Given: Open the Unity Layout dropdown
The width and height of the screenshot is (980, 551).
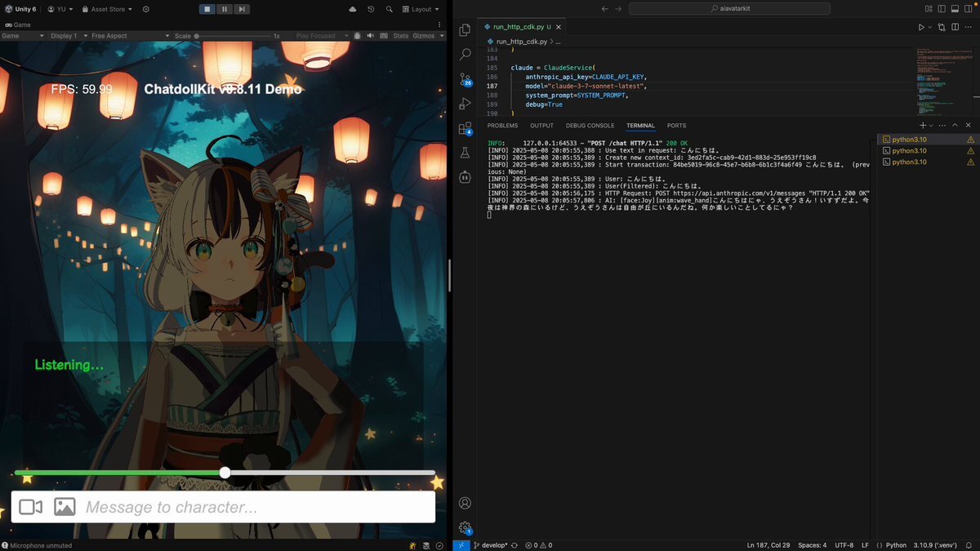Looking at the screenshot, I should (x=422, y=9).
